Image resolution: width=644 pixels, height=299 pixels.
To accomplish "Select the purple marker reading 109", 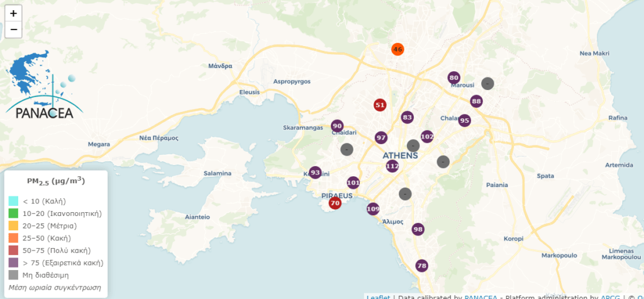I will 373,209.
